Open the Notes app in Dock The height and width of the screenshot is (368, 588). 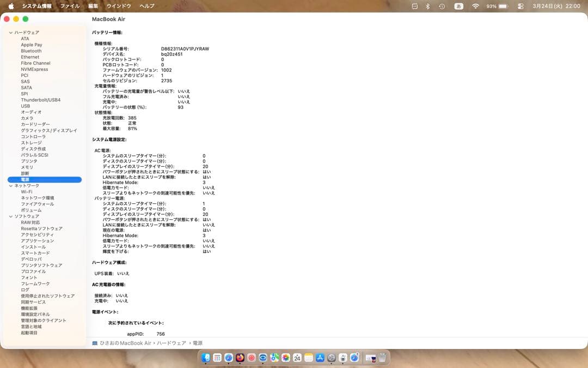click(309, 358)
